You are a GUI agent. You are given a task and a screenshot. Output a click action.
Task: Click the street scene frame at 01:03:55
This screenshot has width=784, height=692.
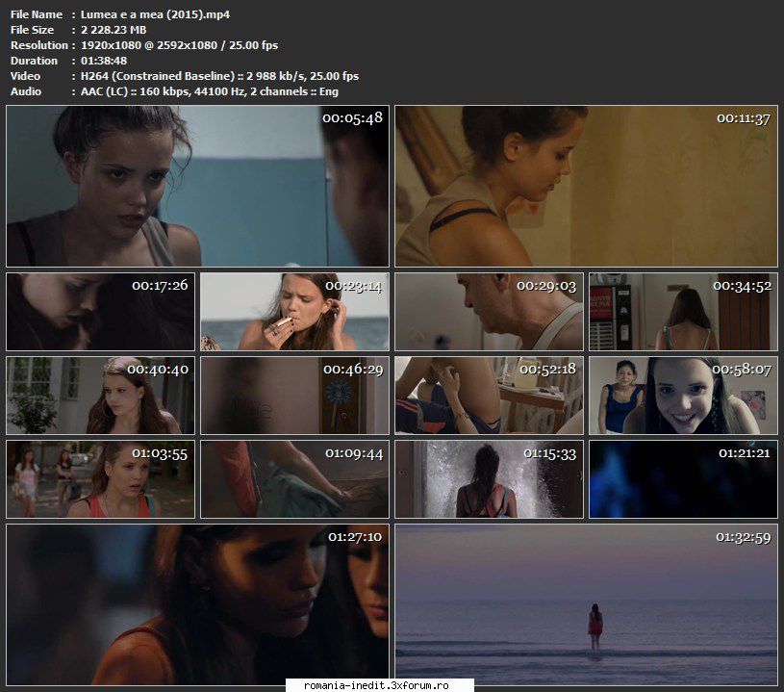tap(100, 479)
